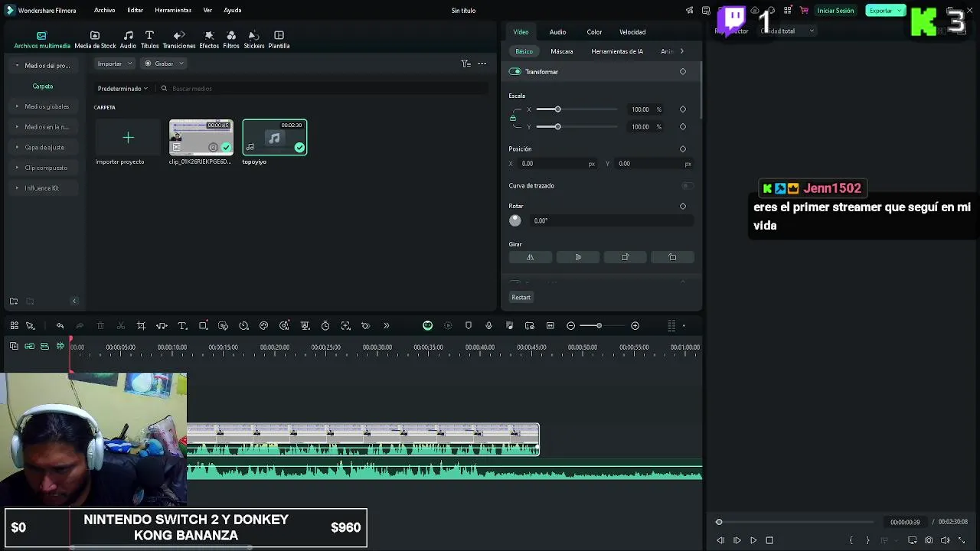Open the Audio library tab
Image resolution: width=980 pixels, height=551 pixels.
128,40
